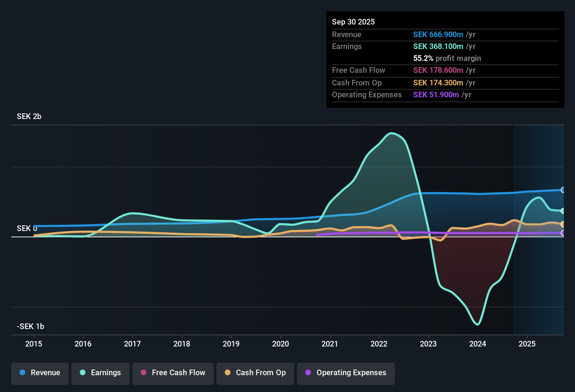Toggle the Earnings series legend
The image size is (575, 392).
click(101, 373)
